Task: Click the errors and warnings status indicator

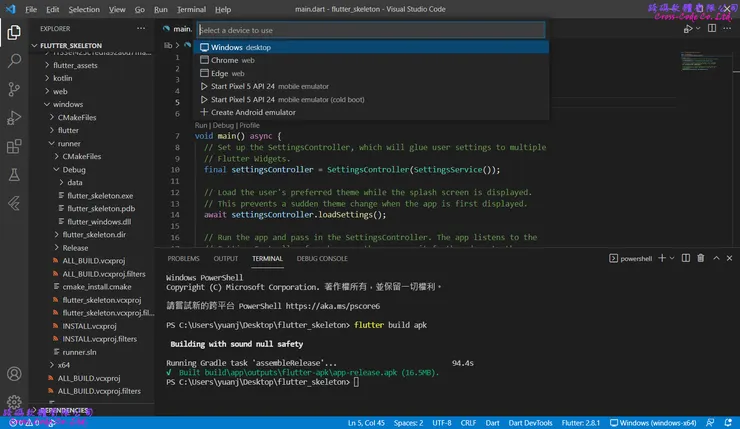Action: (26, 423)
